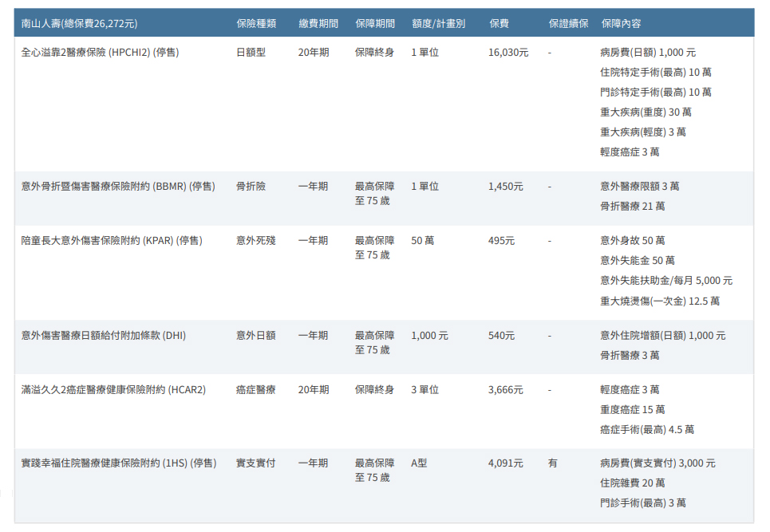Click the 骨折險 insurance type cell

251,186
